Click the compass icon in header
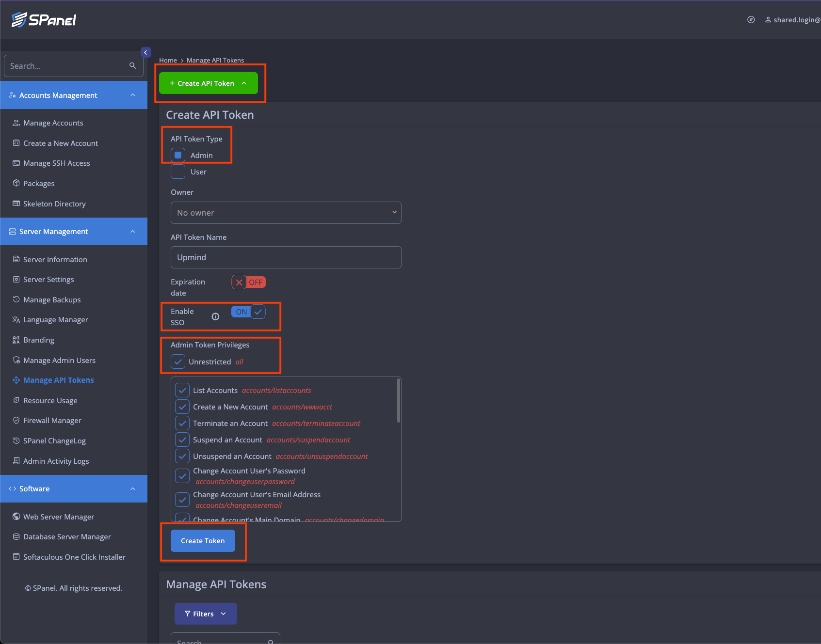 (751, 20)
